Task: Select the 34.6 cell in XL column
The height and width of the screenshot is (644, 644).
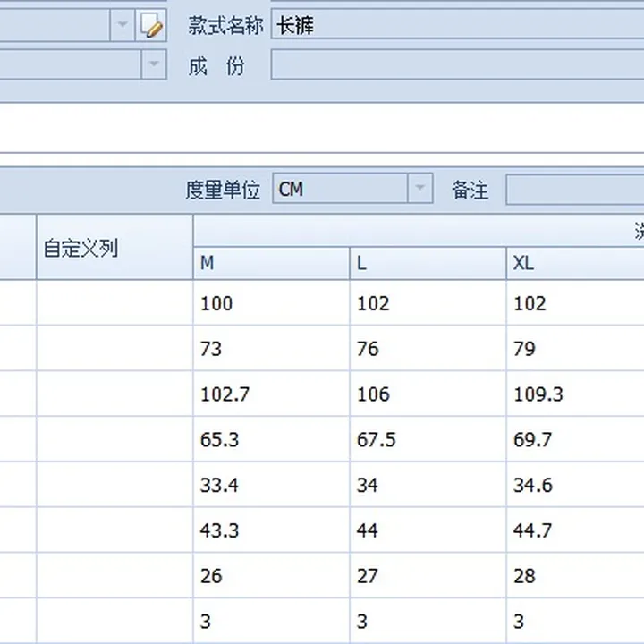Action: click(574, 486)
